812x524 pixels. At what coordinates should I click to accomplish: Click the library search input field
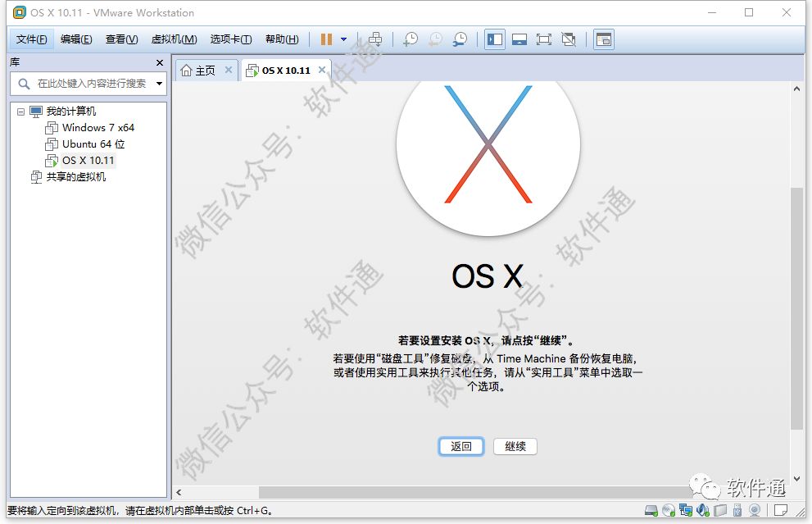pos(91,84)
